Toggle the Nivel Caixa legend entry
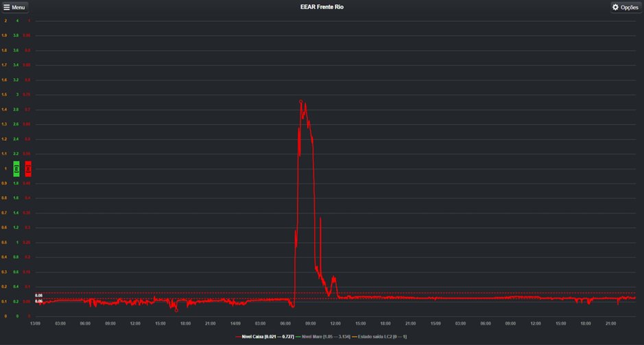The width and height of the screenshot is (644, 345). [x=265, y=337]
